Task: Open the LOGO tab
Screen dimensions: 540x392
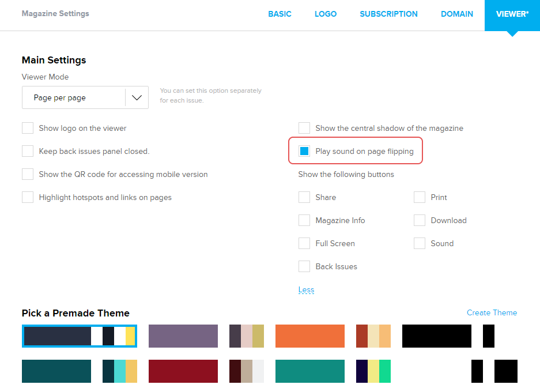Action: (x=326, y=14)
